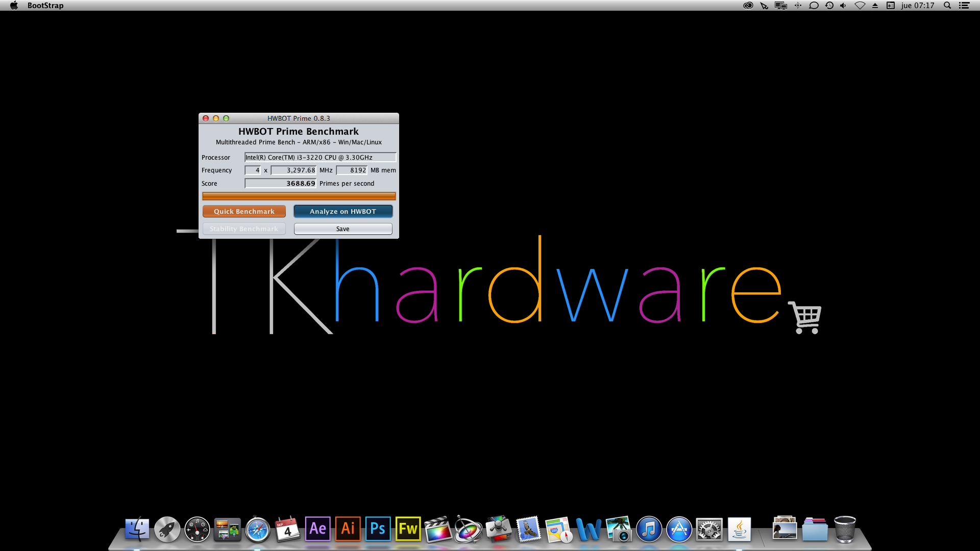Screen dimensions: 980x551
Task: Open the Wi-Fi menu bar icon
Action: pos(860,6)
